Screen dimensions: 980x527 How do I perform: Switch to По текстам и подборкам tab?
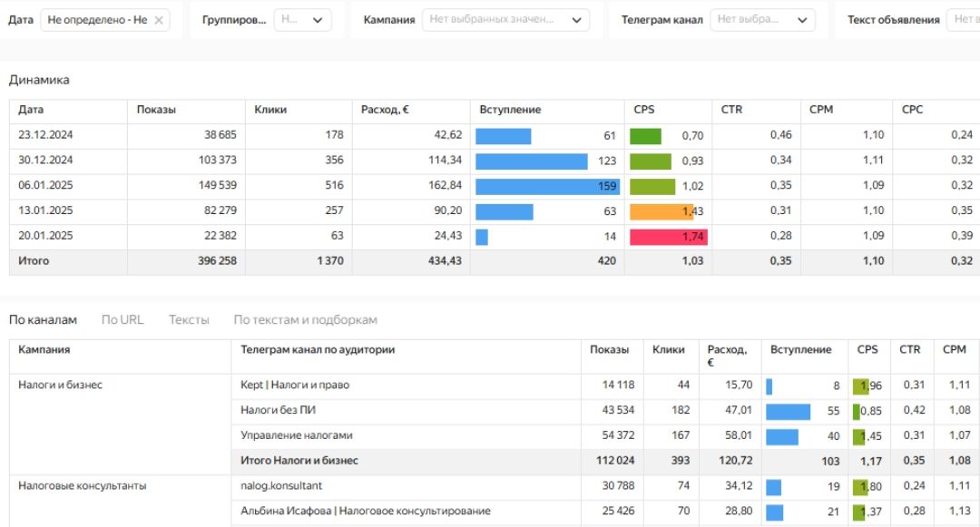point(305,319)
